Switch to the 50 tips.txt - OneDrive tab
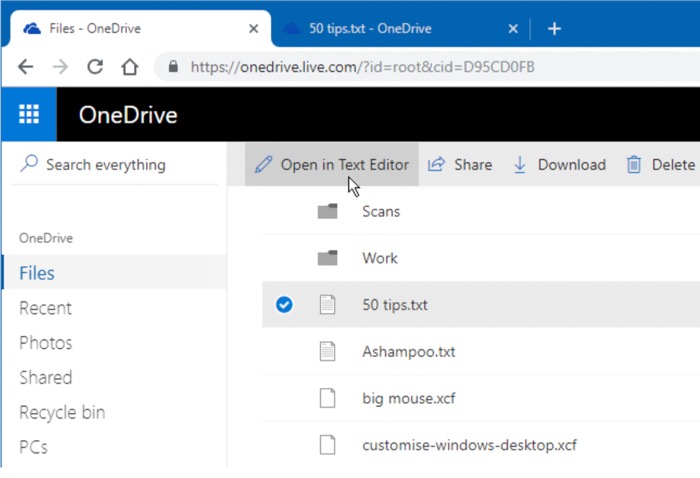This screenshot has width=700, height=478. pyautogui.click(x=400, y=29)
